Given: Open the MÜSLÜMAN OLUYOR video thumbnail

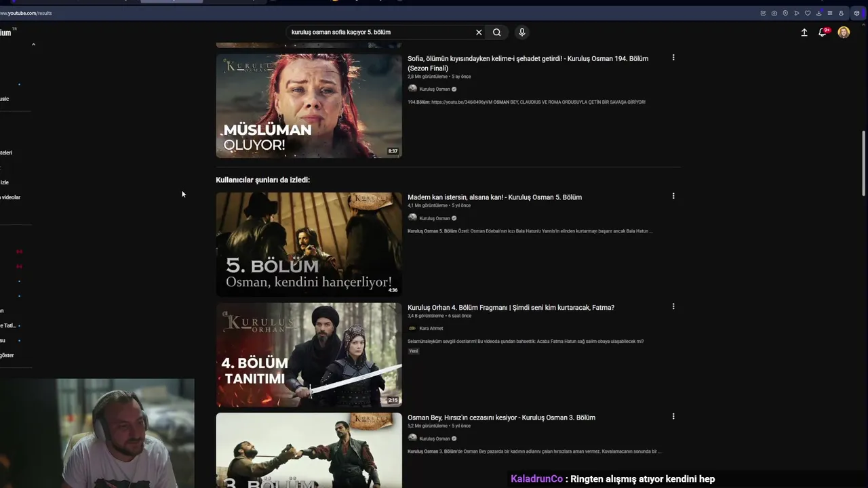Looking at the screenshot, I should 309,106.
